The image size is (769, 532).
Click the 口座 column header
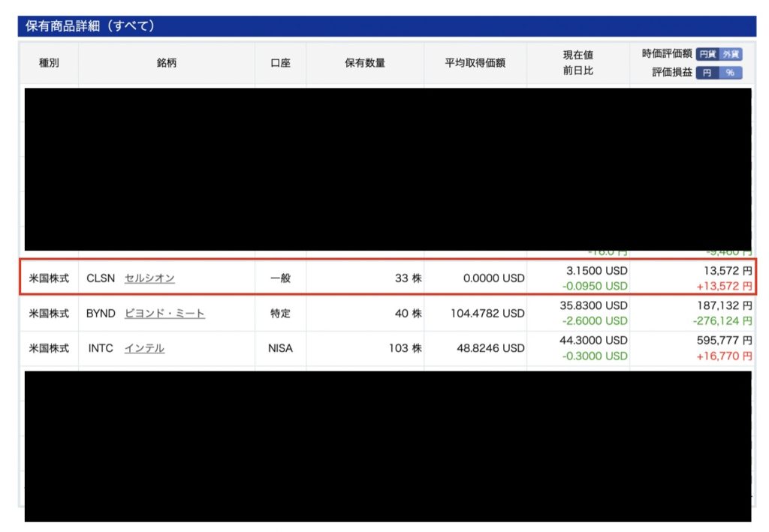280,63
